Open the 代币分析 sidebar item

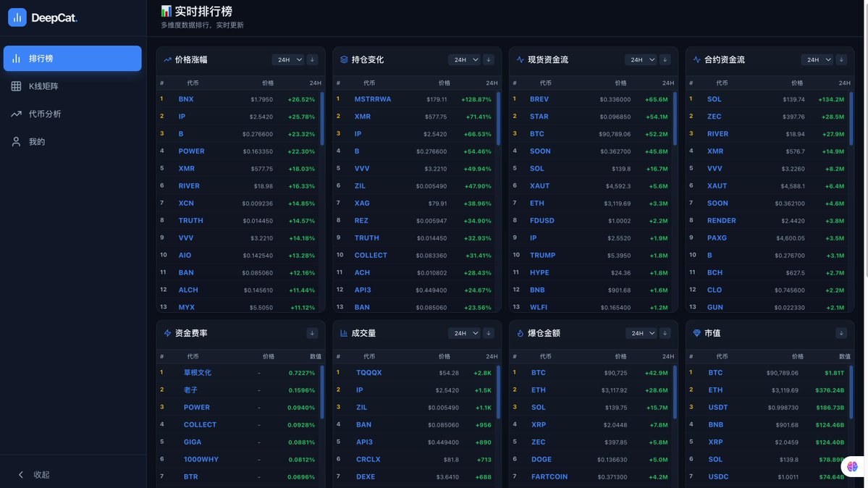click(x=72, y=114)
